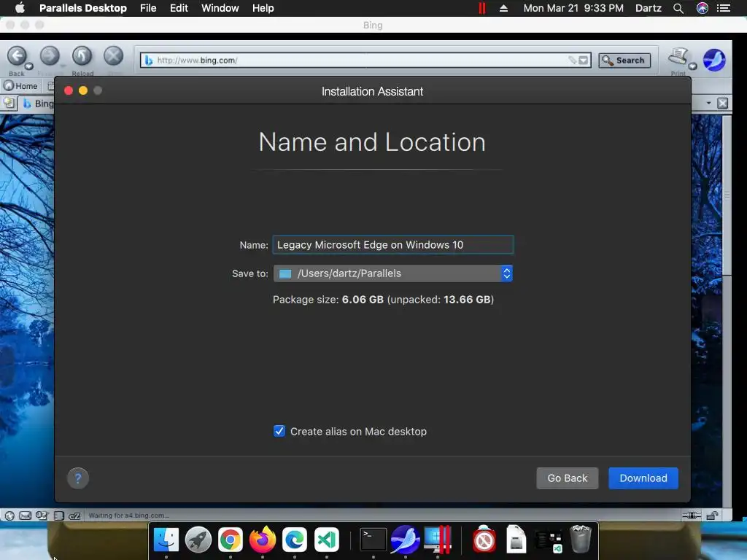Launch Microsoft Edge from the Dock

(295, 540)
